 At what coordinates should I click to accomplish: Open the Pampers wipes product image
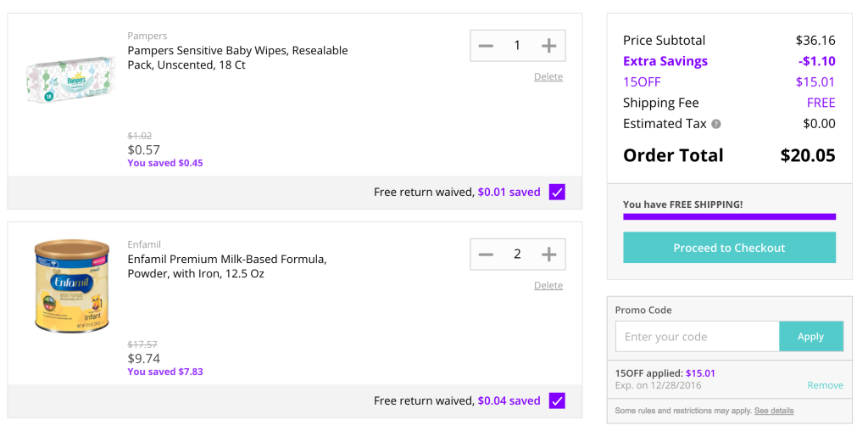[70, 81]
